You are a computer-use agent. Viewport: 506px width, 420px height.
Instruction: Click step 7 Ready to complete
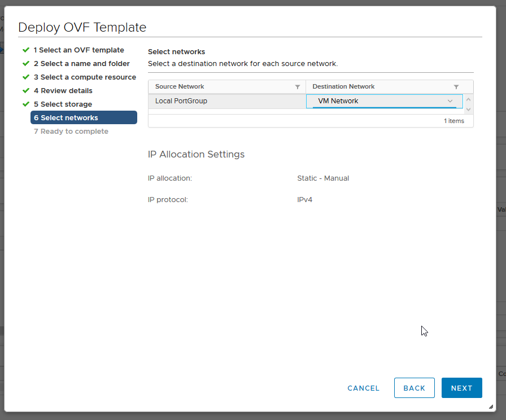click(71, 132)
